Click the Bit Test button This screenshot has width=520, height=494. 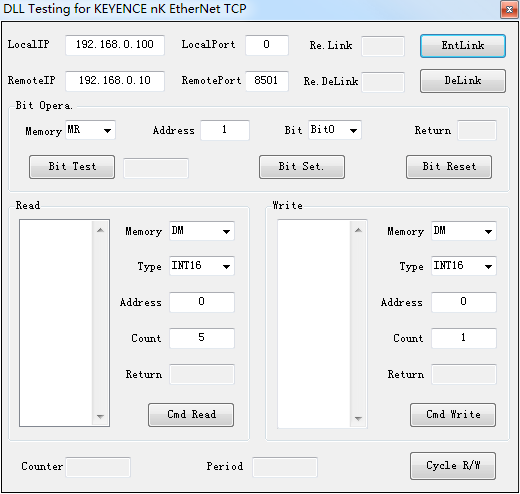72,167
